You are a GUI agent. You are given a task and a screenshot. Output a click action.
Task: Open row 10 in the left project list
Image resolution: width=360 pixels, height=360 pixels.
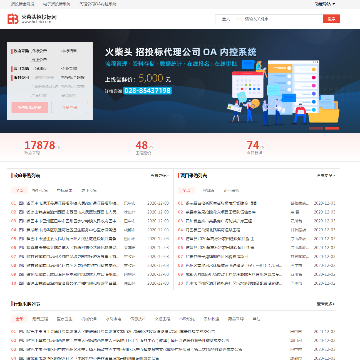click(90, 284)
